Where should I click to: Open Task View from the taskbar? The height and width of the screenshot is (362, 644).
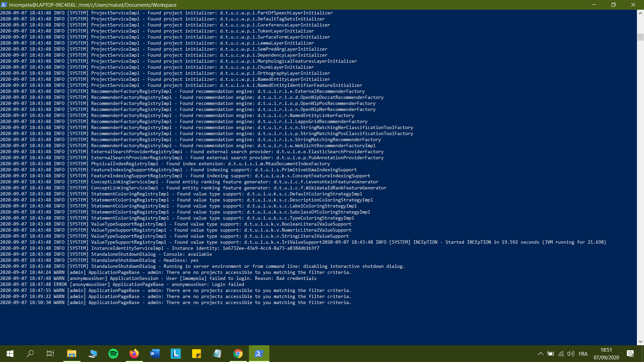click(x=50, y=354)
